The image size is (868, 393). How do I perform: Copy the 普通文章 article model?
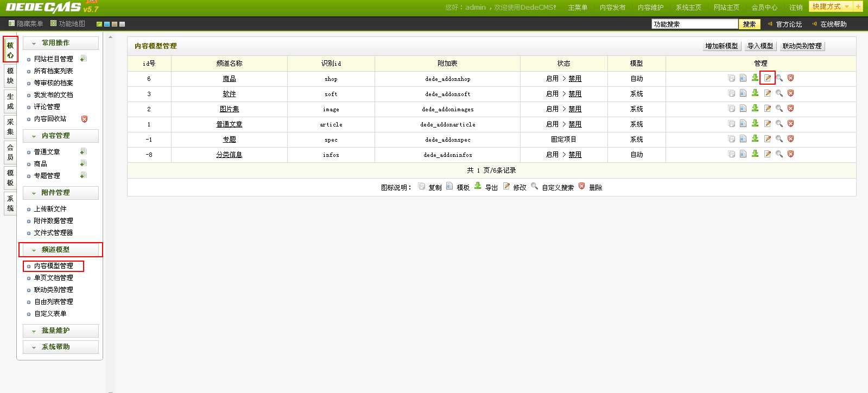[731, 124]
